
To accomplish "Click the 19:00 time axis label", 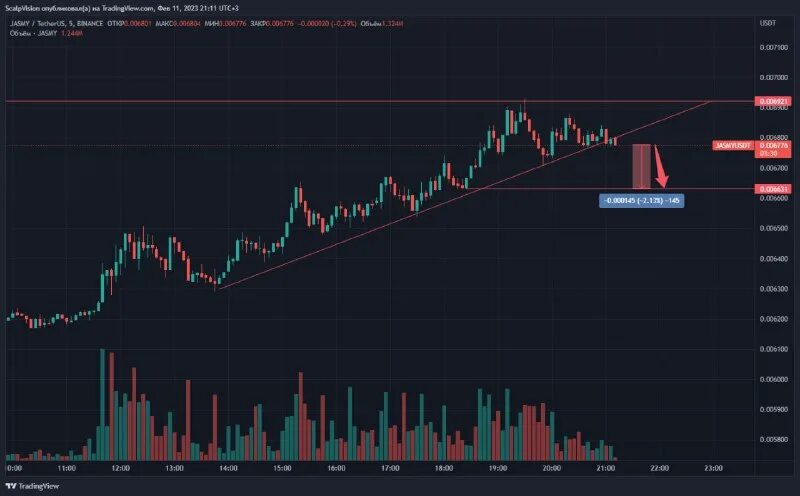I will [498, 468].
